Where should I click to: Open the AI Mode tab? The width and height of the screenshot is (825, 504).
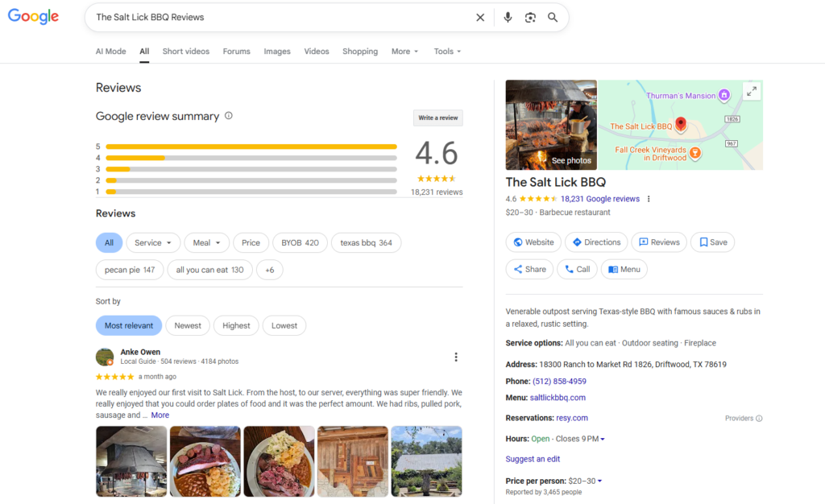pos(110,52)
